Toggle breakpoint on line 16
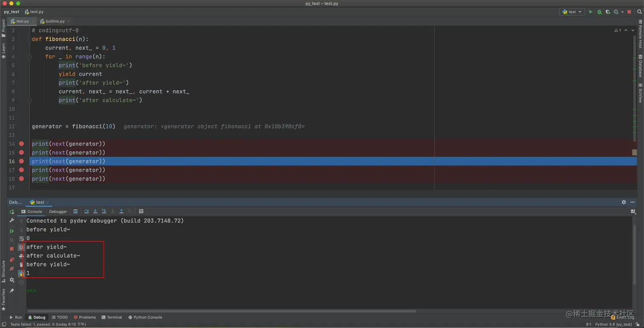Image resolution: width=644 pixels, height=328 pixels. click(x=21, y=161)
